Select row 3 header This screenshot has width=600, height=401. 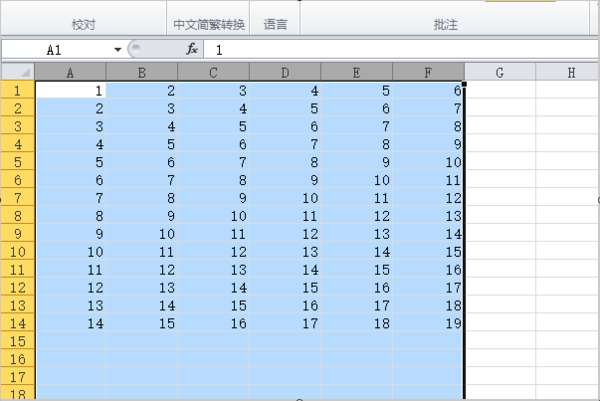18,126
